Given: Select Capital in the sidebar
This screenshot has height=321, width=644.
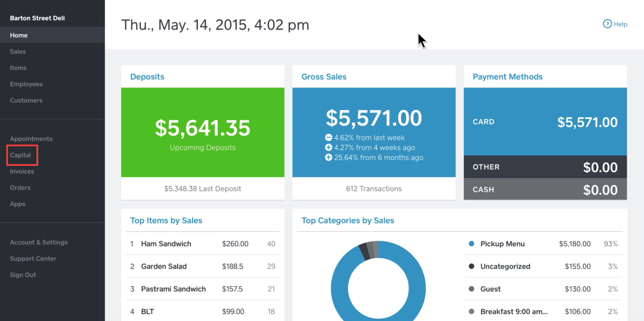Looking at the screenshot, I should point(21,155).
